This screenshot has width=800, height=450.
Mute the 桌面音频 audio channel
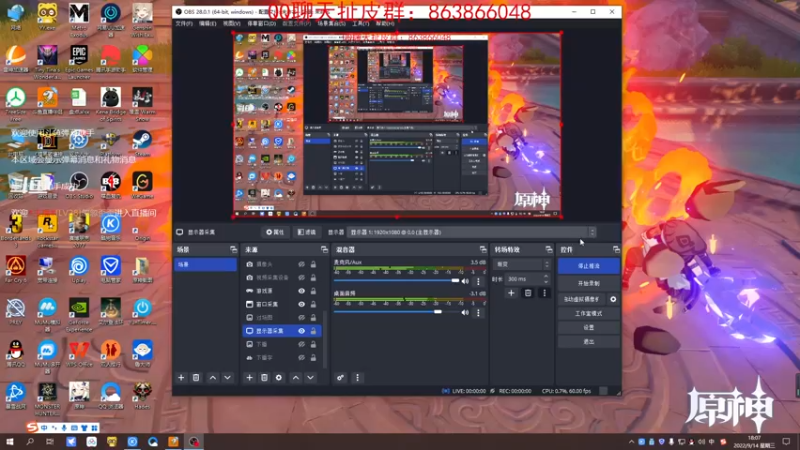point(465,312)
